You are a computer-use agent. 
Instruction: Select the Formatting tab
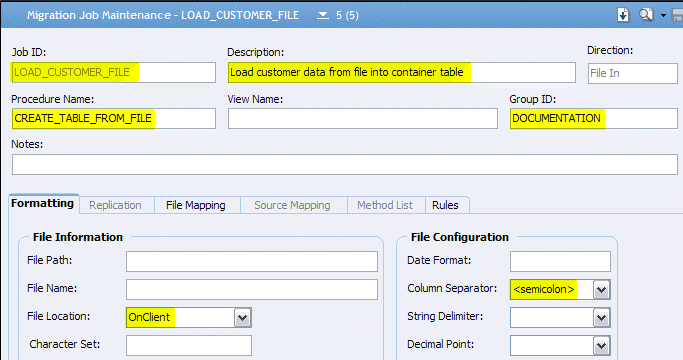click(x=43, y=204)
